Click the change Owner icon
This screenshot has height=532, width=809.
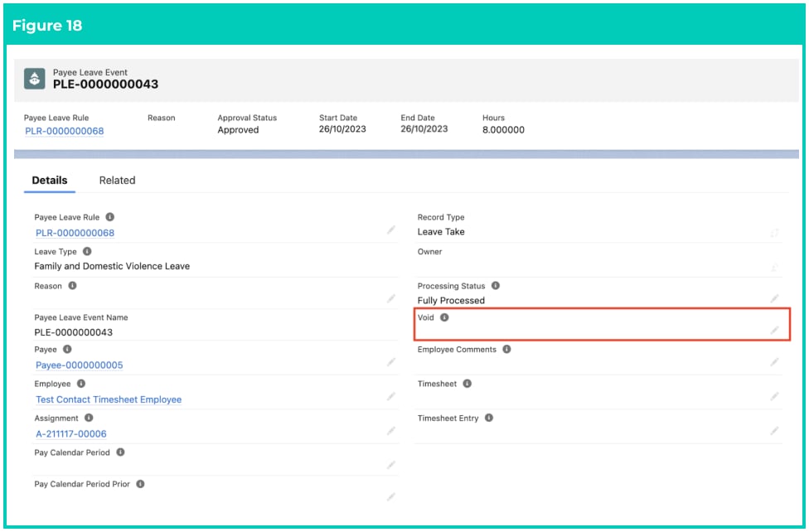pyautogui.click(x=774, y=268)
